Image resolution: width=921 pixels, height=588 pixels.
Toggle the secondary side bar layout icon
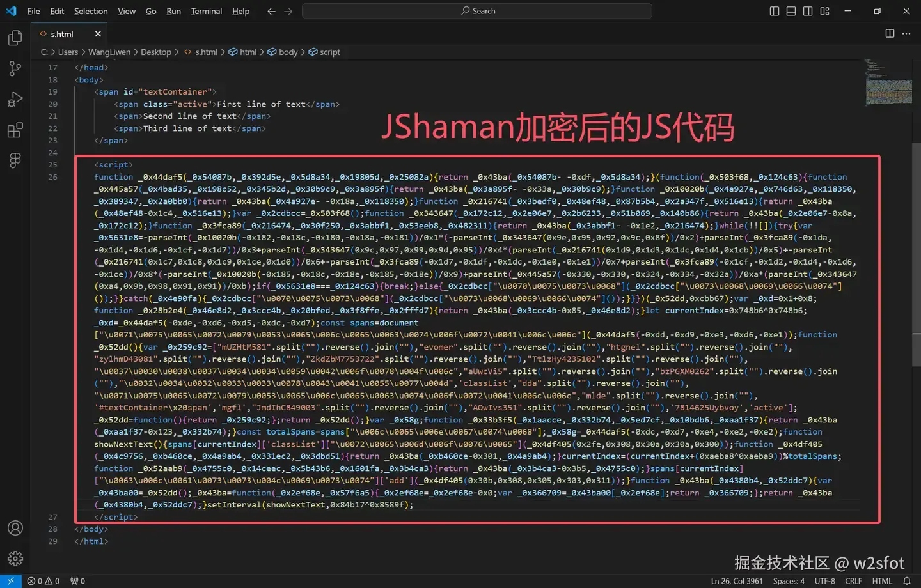808,11
